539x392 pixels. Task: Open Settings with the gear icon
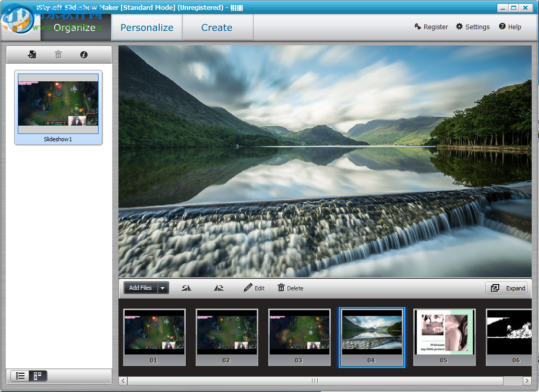point(472,27)
